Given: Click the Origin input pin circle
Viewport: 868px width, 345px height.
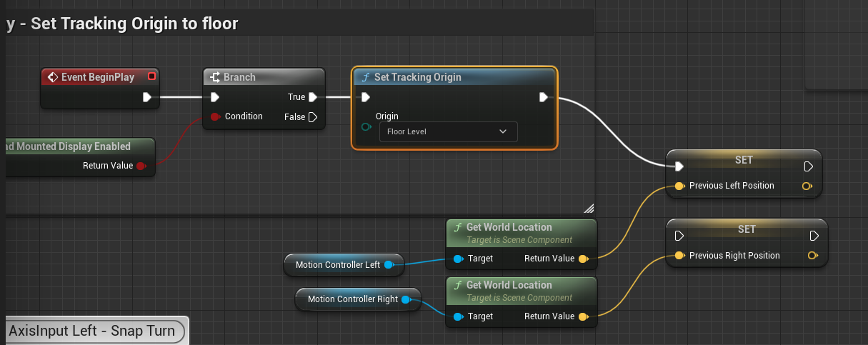Looking at the screenshot, I should 366,127.
